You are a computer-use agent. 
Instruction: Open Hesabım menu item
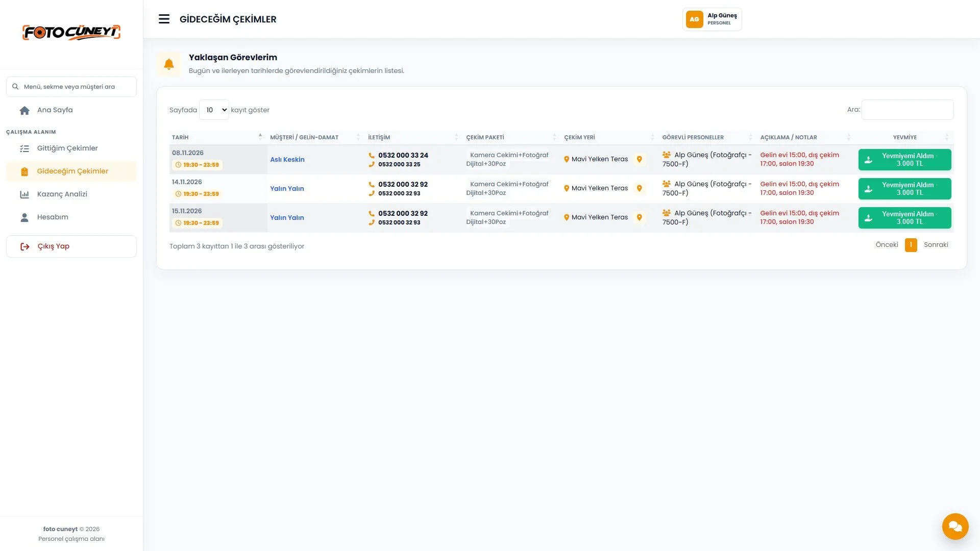click(x=71, y=217)
